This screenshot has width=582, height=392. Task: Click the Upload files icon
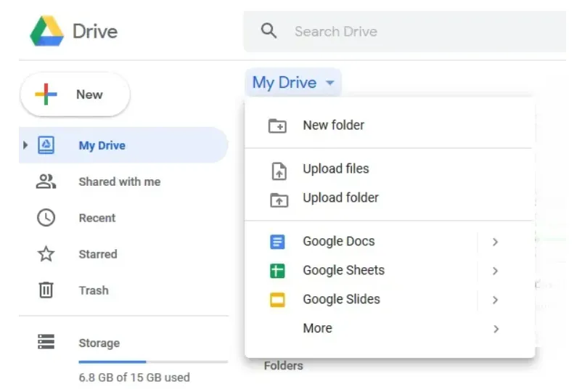279,171
